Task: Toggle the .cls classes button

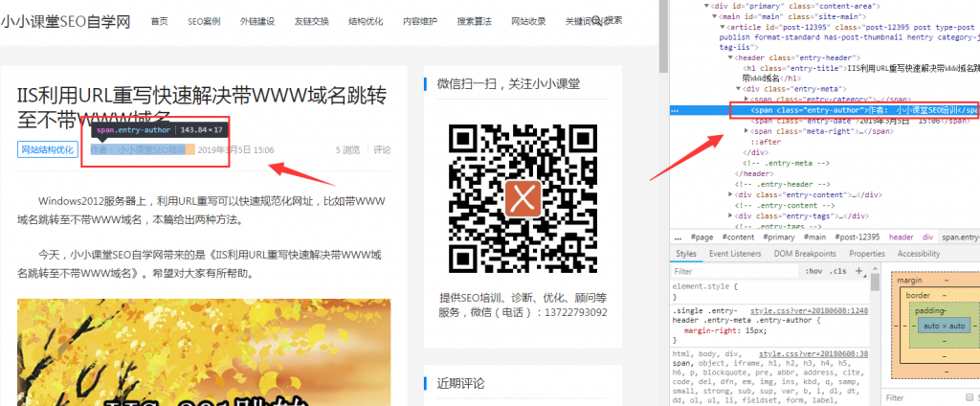Action: [837, 271]
